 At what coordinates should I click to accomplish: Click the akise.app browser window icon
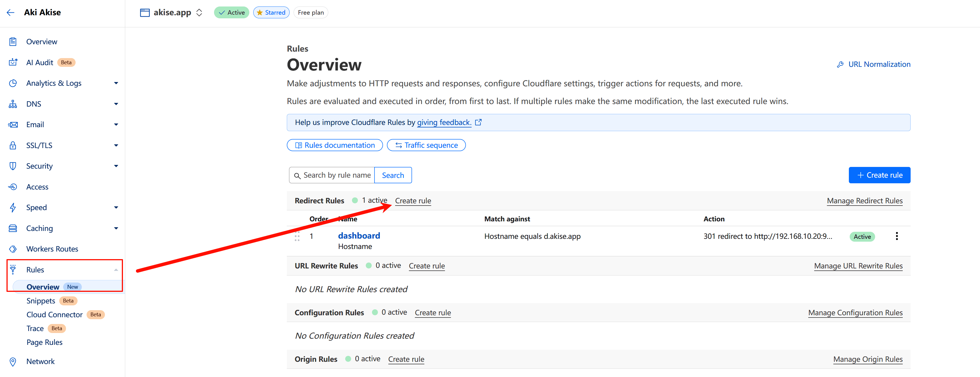click(x=145, y=13)
